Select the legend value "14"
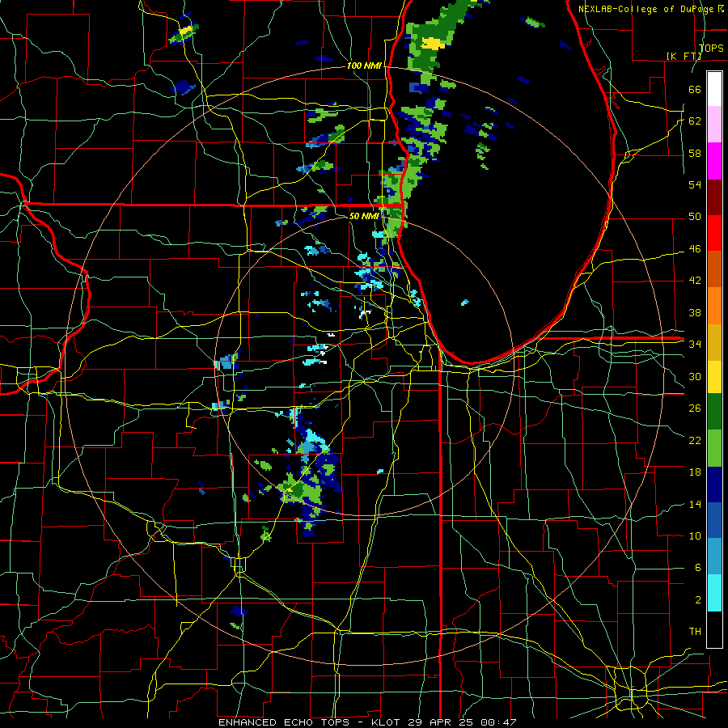 pos(695,504)
